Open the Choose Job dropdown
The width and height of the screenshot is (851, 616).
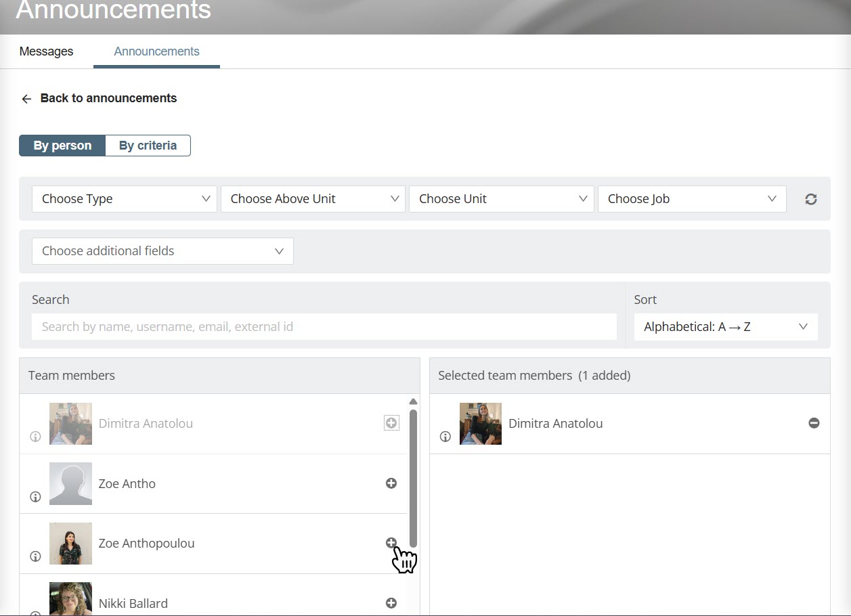[x=691, y=199]
